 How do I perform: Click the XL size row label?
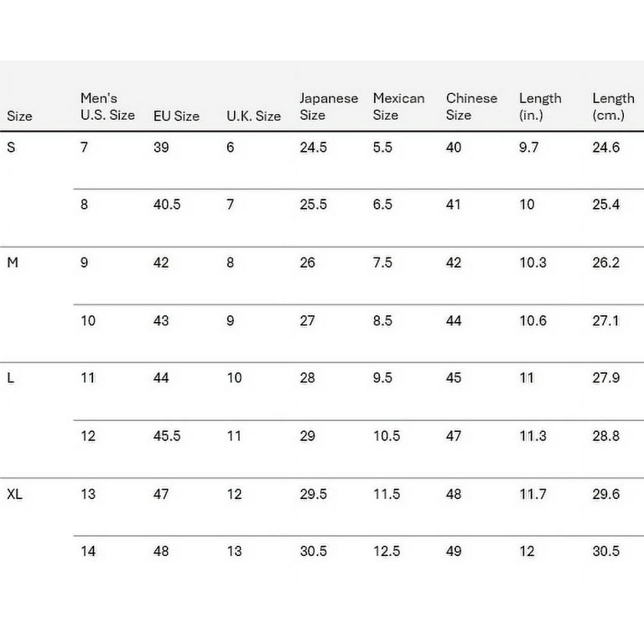click(x=15, y=494)
